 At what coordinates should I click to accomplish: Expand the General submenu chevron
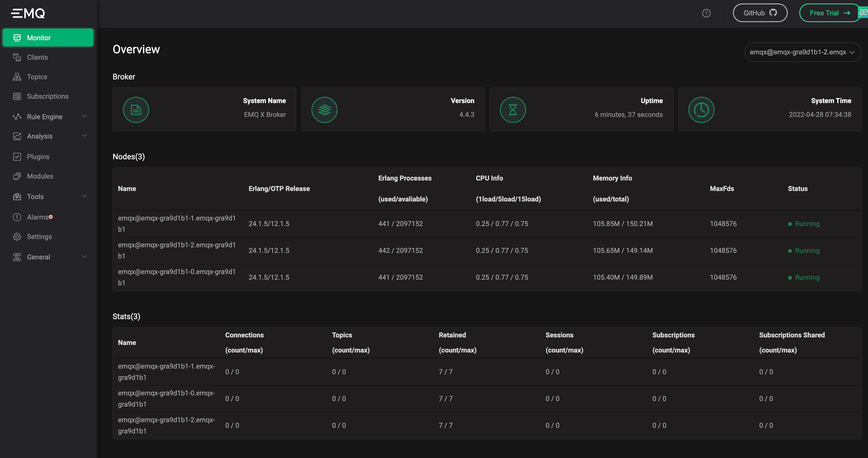[85, 256]
